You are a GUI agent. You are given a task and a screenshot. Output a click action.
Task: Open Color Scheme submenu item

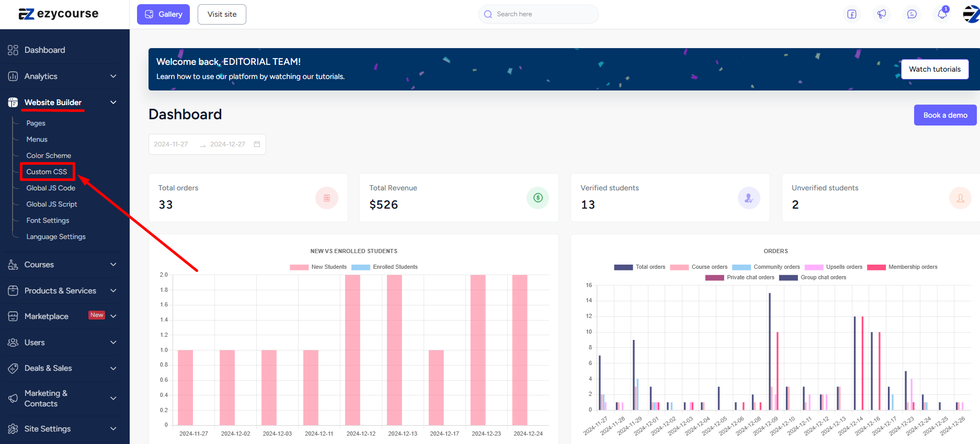coord(49,156)
